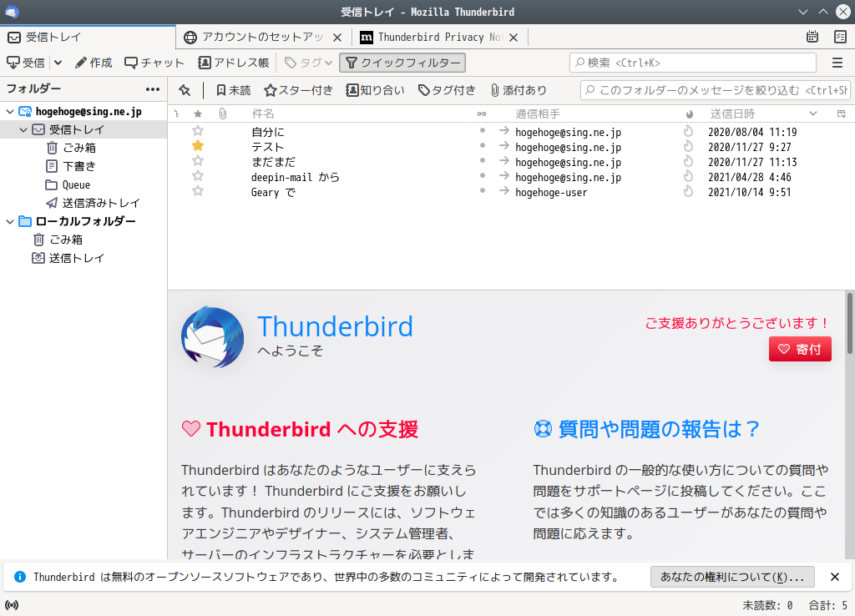Open the hamburger application menu

837,63
